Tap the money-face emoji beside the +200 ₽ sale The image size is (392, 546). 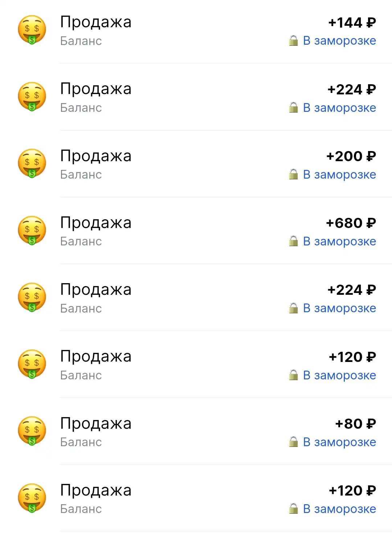32,163
